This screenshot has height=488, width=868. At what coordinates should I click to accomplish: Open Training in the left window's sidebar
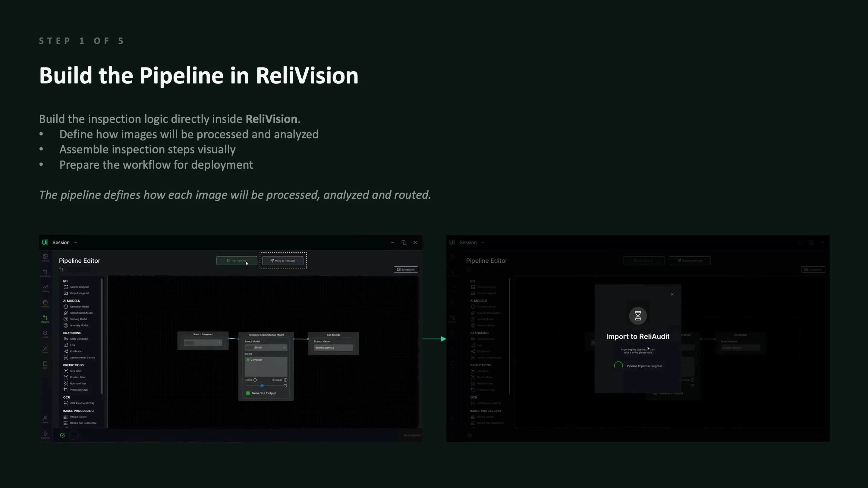pos(45,288)
